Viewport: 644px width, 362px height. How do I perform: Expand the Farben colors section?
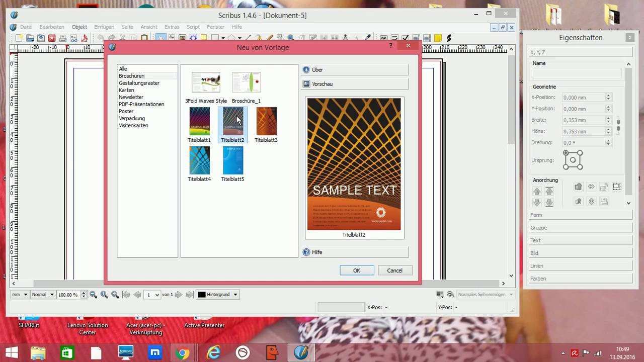coord(580,279)
